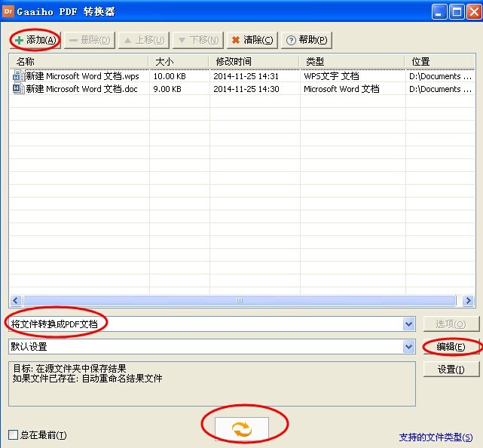This screenshot has width=483, height=448.
Task: Click the Move Up (上移) button
Action: 144,40
